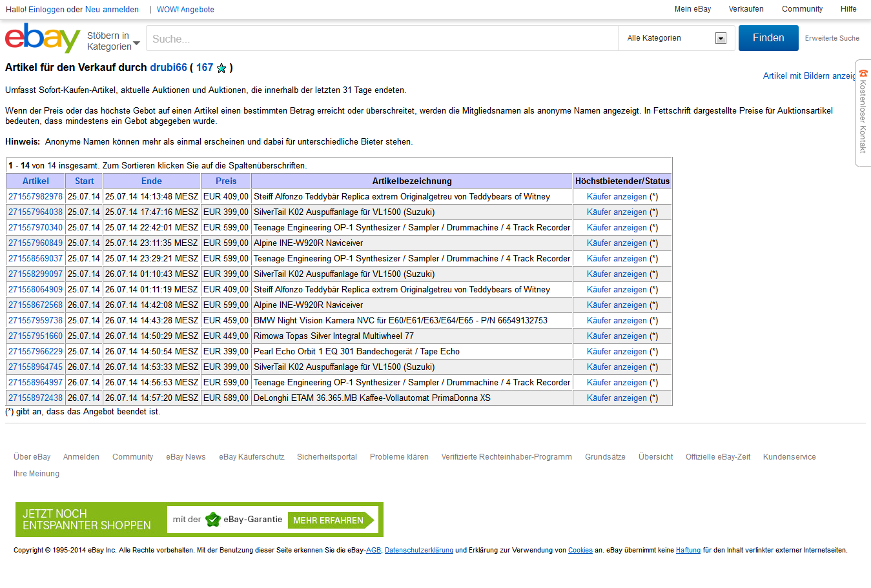Click price EUR 589,00 cell
Viewport: 871px width, 588px height.
(x=225, y=398)
